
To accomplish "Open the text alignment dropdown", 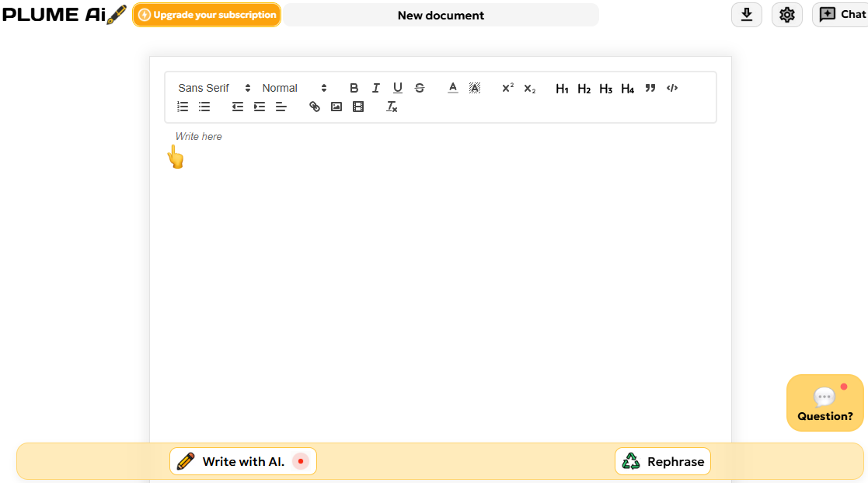I will tap(281, 107).
